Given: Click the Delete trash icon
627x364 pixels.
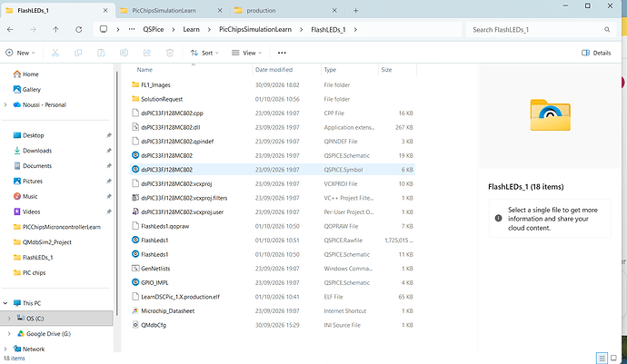Looking at the screenshot, I should [x=170, y=53].
